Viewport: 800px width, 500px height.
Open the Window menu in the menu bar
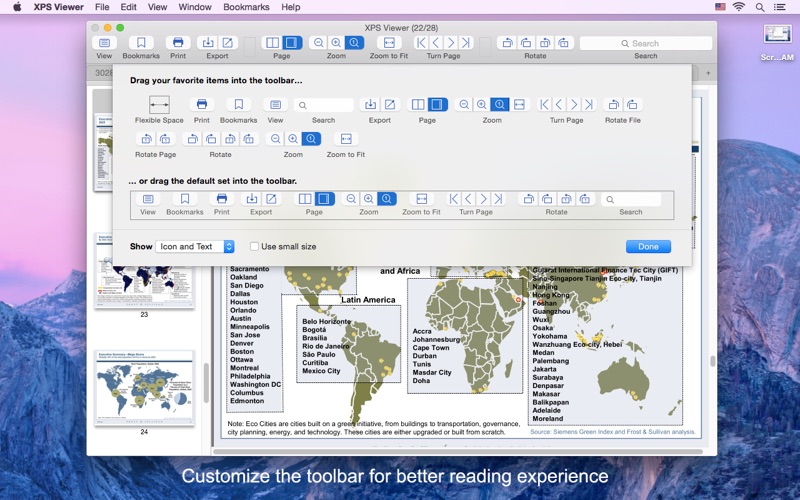tap(194, 7)
